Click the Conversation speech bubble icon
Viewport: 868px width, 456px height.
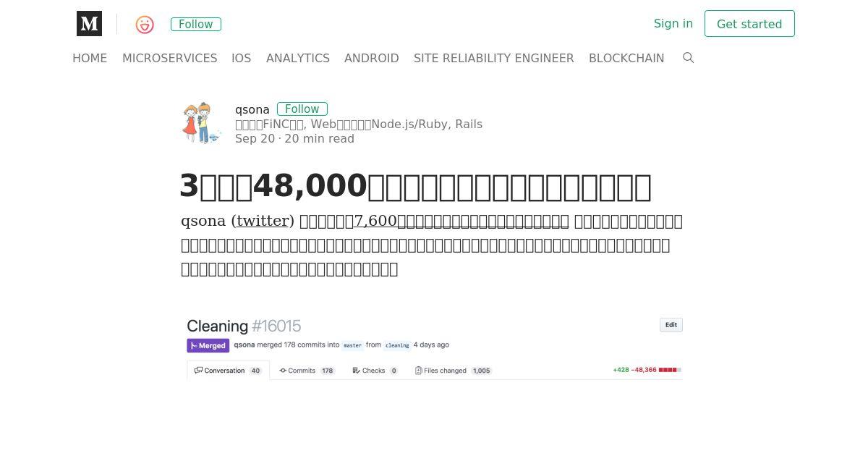click(x=198, y=371)
